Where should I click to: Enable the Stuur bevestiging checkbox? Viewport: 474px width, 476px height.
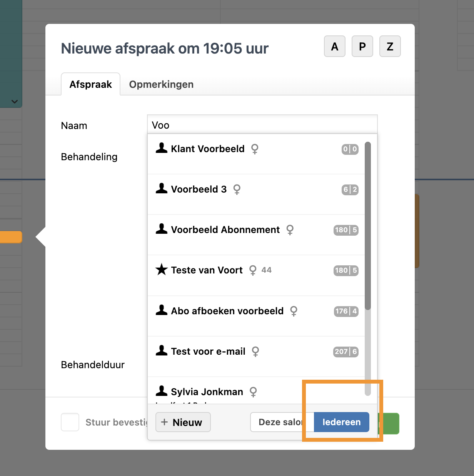tap(70, 422)
